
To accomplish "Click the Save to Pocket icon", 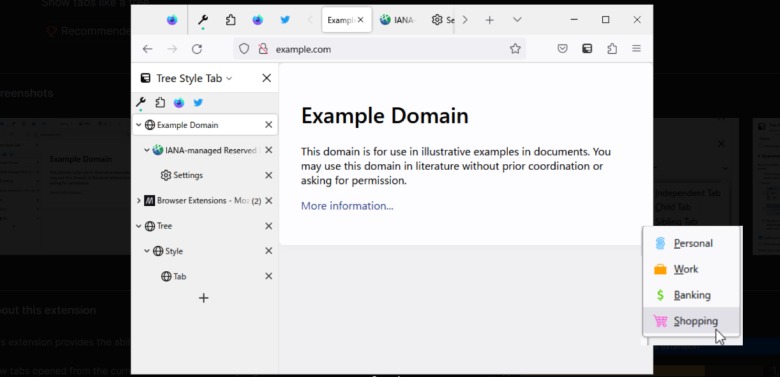I will 562,49.
